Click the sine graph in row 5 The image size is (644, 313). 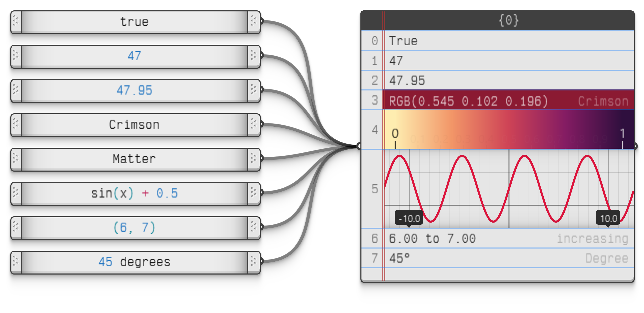click(509, 189)
